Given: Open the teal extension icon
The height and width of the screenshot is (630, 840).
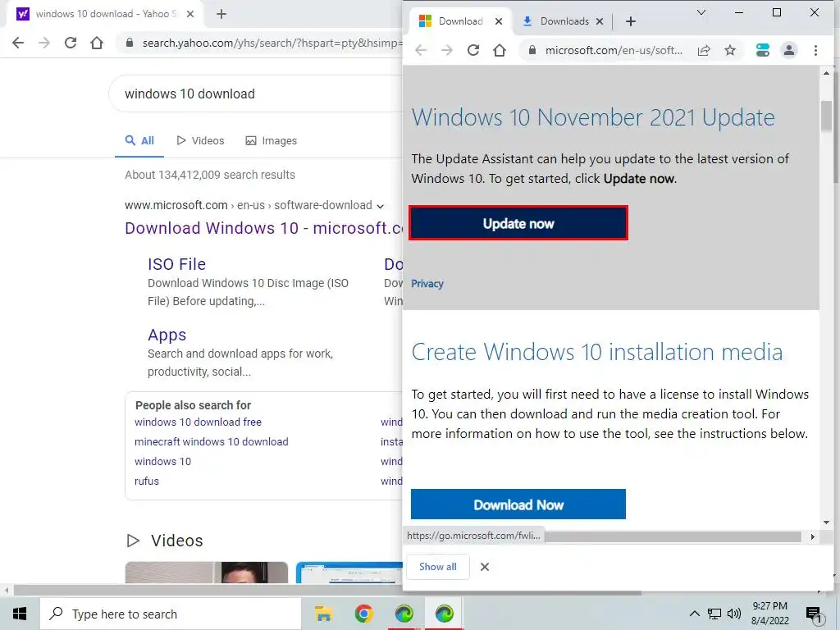Looking at the screenshot, I should point(762,50).
